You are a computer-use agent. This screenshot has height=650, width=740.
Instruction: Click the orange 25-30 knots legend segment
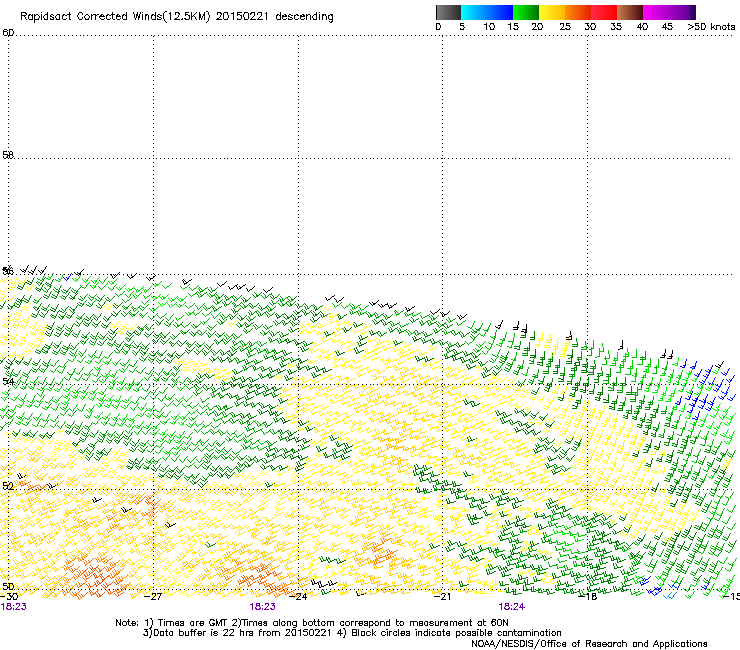[x=578, y=12]
